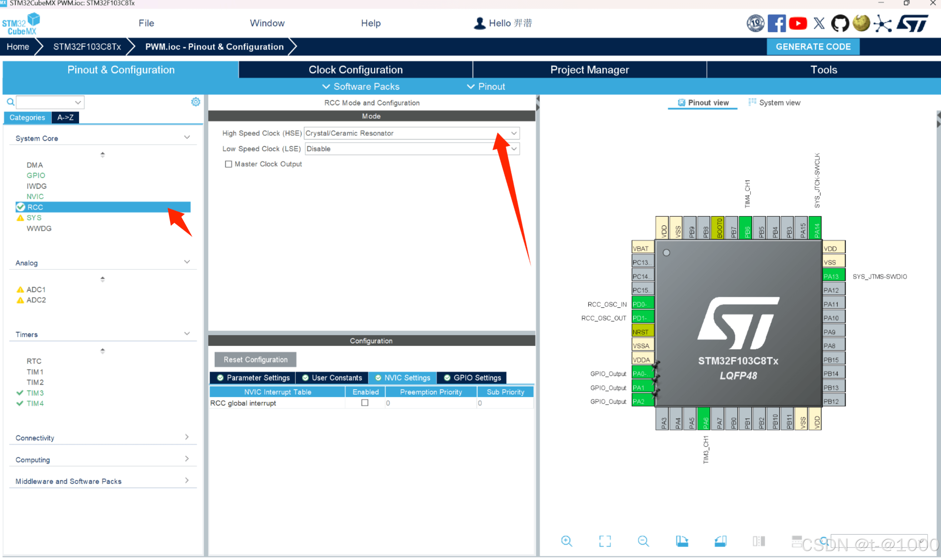Rotate the chip clockwise
941x560 pixels.
pyautogui.click(x=682, y=541)
